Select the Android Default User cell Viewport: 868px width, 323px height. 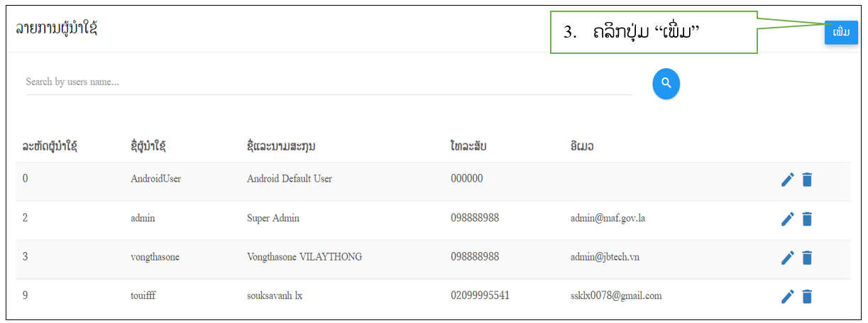pyautogui.click(x=290, y=179)
